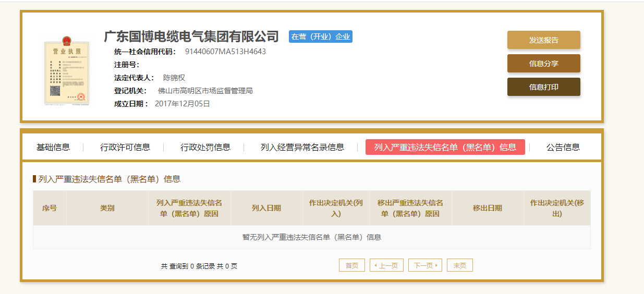Click the record count text 共 查询到 0 条记录

click(188, 266)
